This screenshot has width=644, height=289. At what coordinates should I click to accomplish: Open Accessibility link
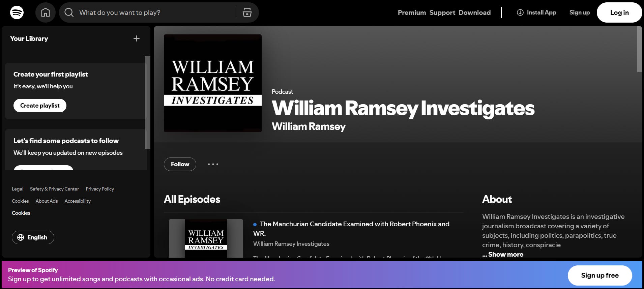[x=78, y=201]
